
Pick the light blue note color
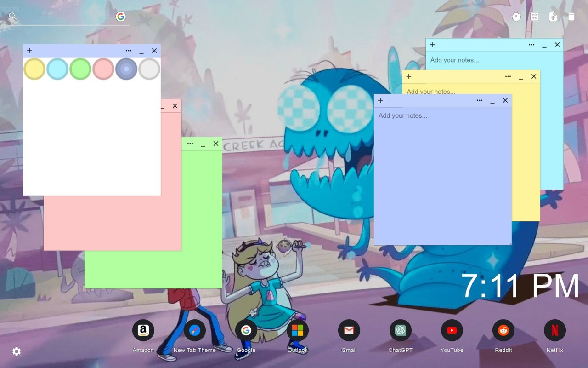click(x=57, y=69)
